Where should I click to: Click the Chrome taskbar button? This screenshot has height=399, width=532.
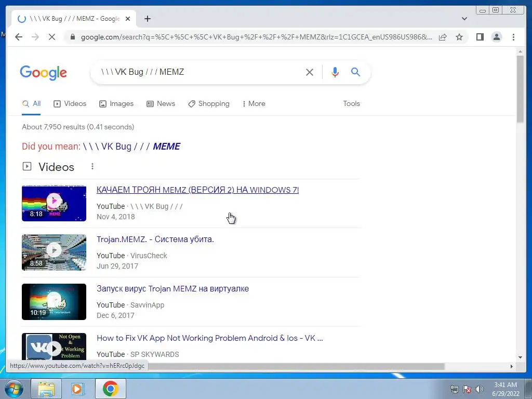click(110, 389)
